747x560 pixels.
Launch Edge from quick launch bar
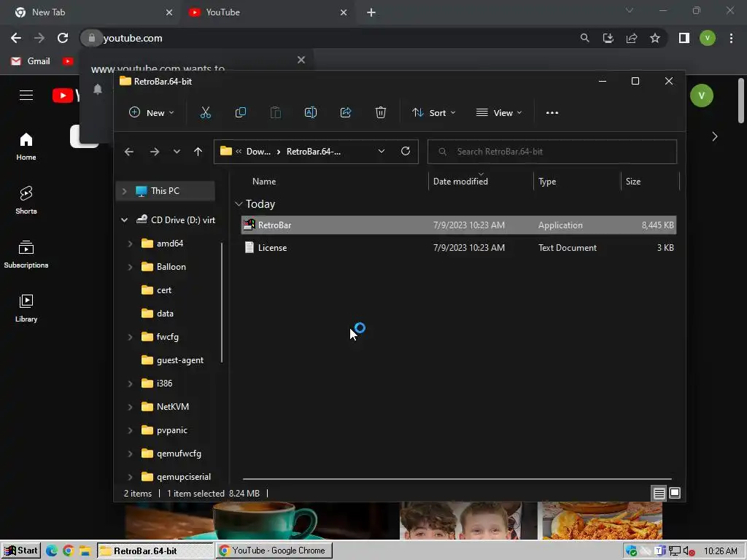(x=52, y=551)
